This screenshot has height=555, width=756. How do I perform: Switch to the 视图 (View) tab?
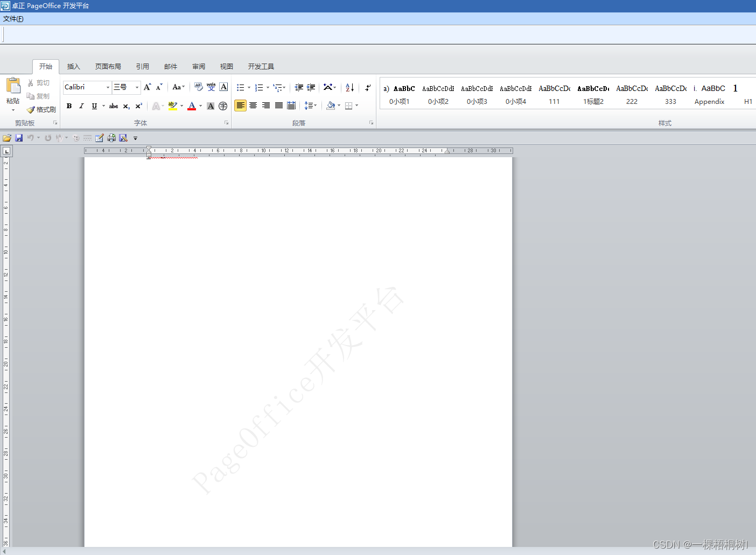point(227,67)
